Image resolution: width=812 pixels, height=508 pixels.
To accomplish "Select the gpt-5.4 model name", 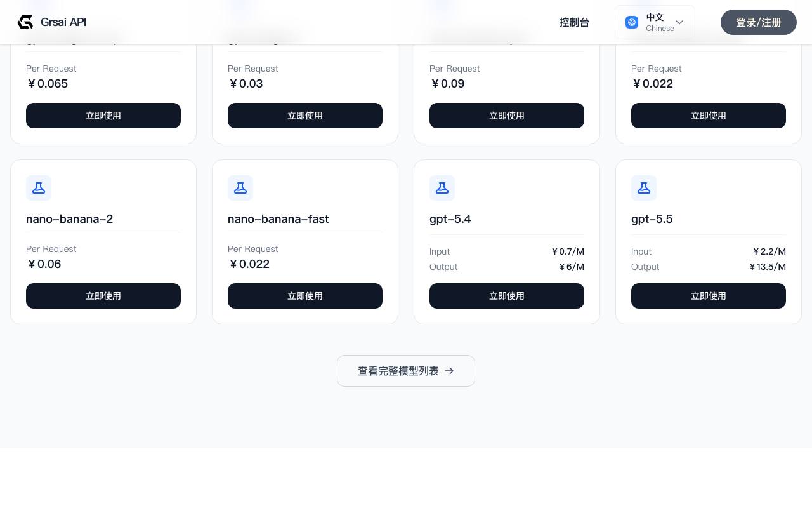I will click(450, 219).
